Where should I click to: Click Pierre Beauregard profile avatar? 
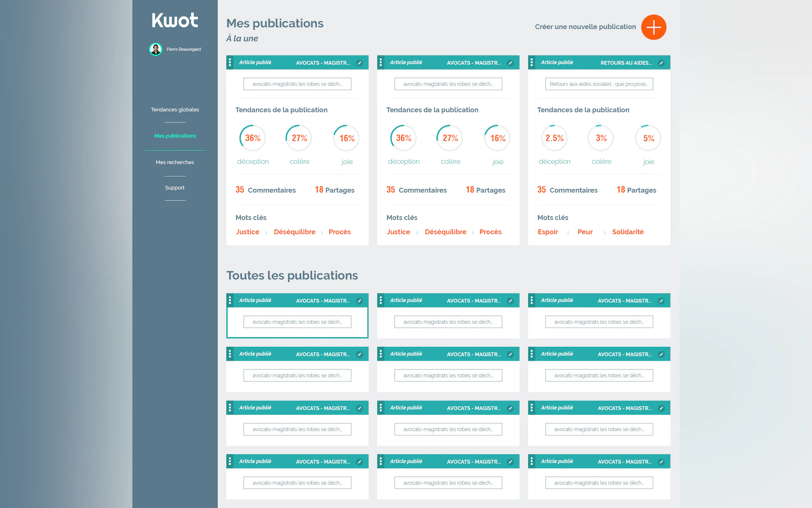155,49
